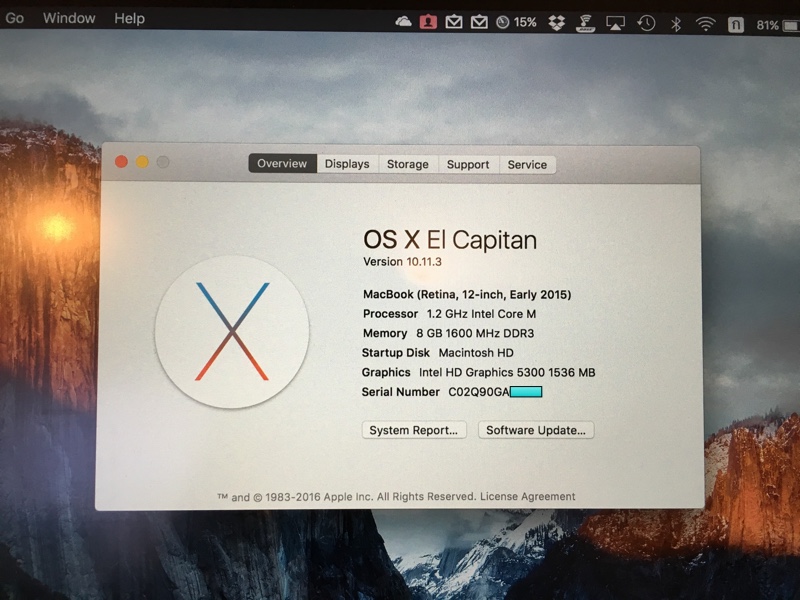Open the Service tab
The image size is (800, 600).
(527, 165)
